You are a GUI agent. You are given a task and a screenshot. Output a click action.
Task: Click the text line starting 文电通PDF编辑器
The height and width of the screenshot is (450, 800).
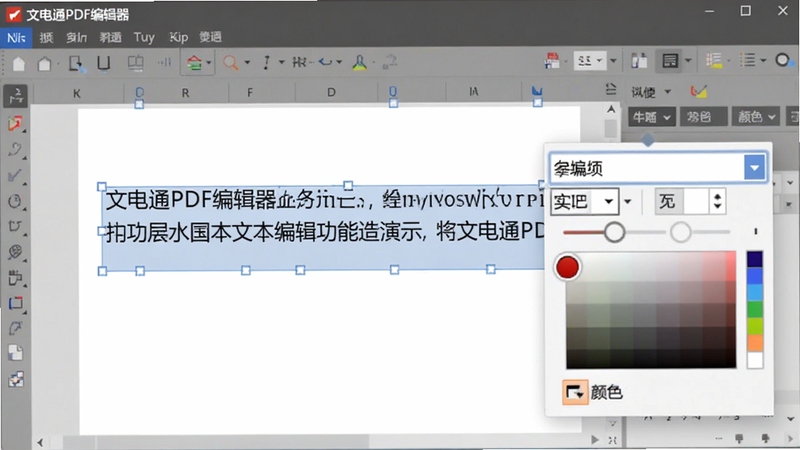(x=324, y=200)
